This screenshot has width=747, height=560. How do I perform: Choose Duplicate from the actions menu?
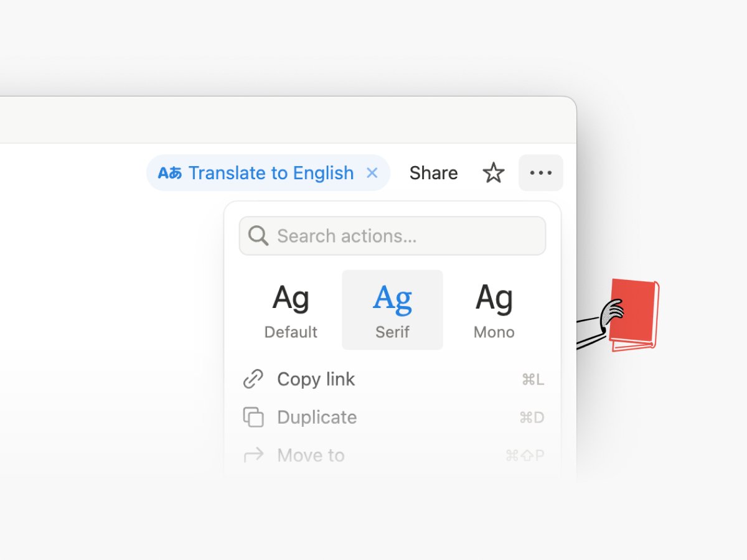coord(317,417)
